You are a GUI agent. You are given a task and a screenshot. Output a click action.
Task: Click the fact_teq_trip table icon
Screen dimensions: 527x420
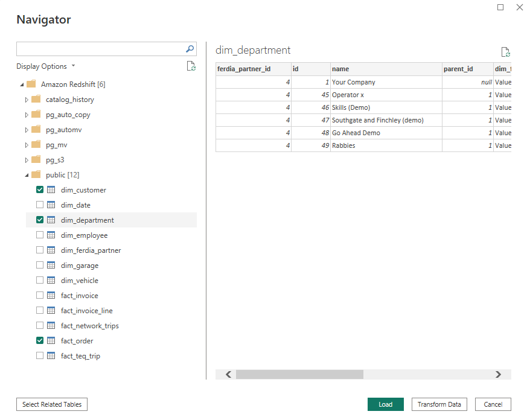[51, 355]
